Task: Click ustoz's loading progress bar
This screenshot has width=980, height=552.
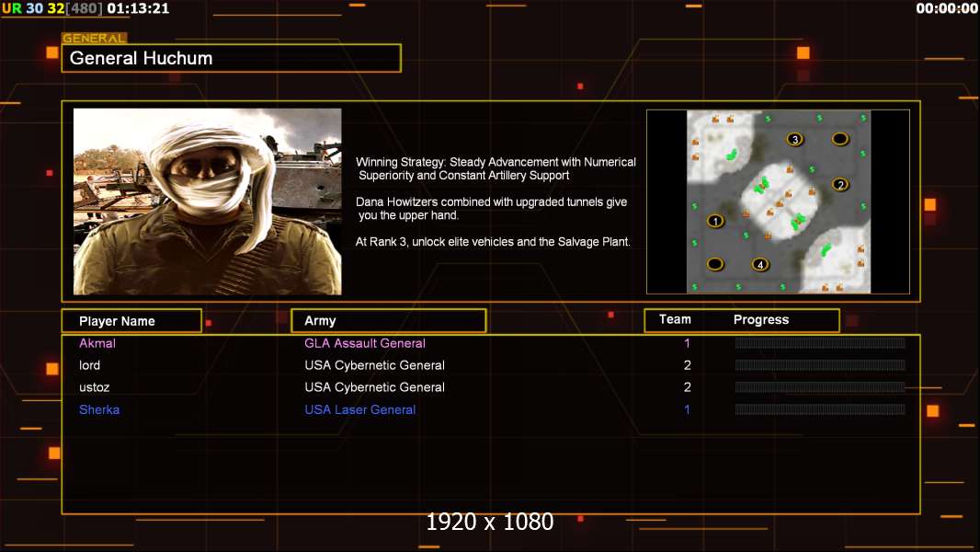Action: pyautogui.click(x=820, y=387)
